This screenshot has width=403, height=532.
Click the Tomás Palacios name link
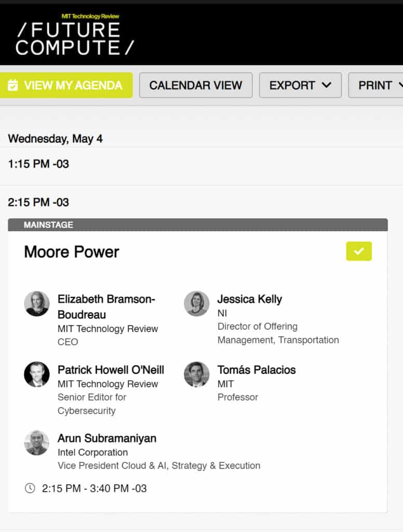[x=257, y=370]
